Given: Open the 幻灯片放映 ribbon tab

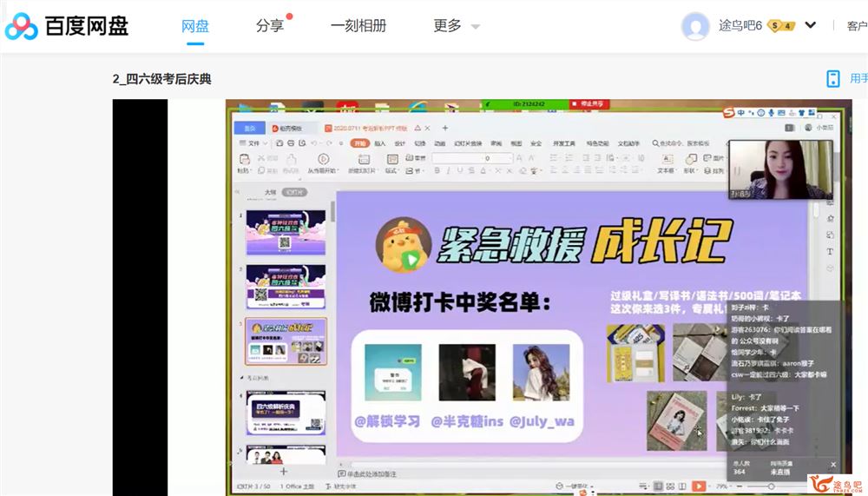Looking at the screenshot, I should click(468, 143).
